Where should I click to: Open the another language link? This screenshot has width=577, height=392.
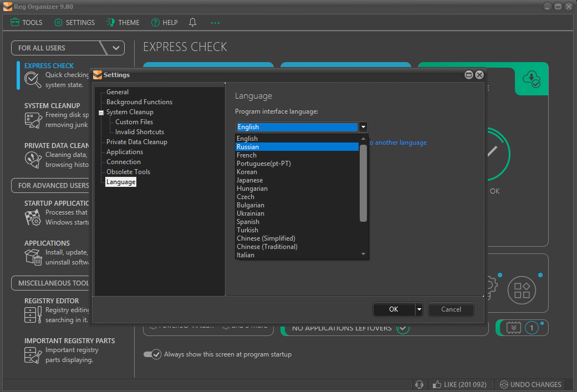398,142
